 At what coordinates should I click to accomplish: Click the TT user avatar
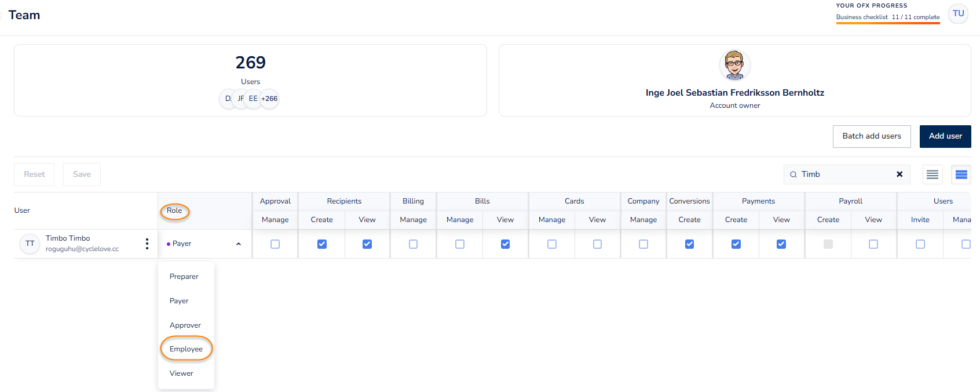30,244
